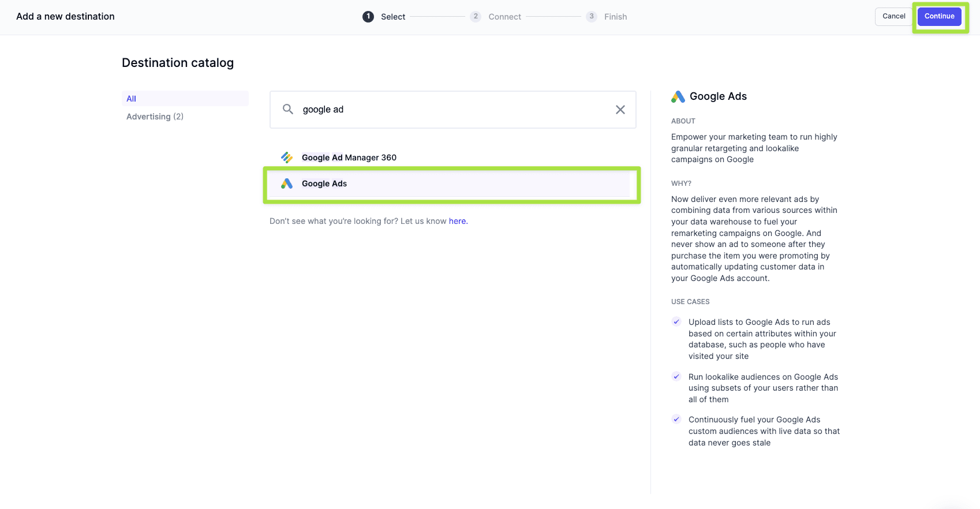This screenshot has width=980, height=509.
Task: Click the Google Ads logo in results list
Action: coord(287,184)
